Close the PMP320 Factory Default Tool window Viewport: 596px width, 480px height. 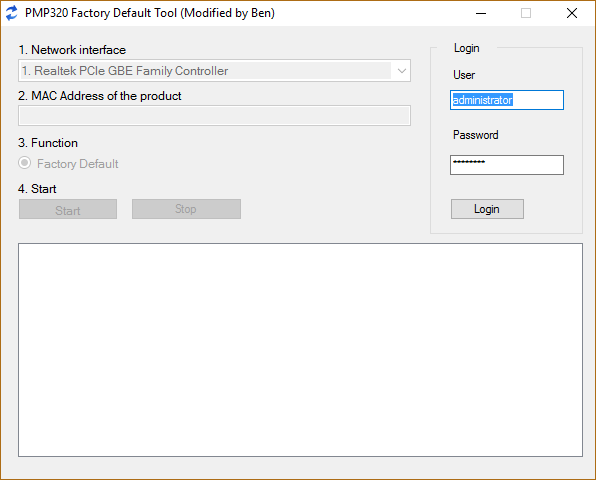click(x=572, y=13)
